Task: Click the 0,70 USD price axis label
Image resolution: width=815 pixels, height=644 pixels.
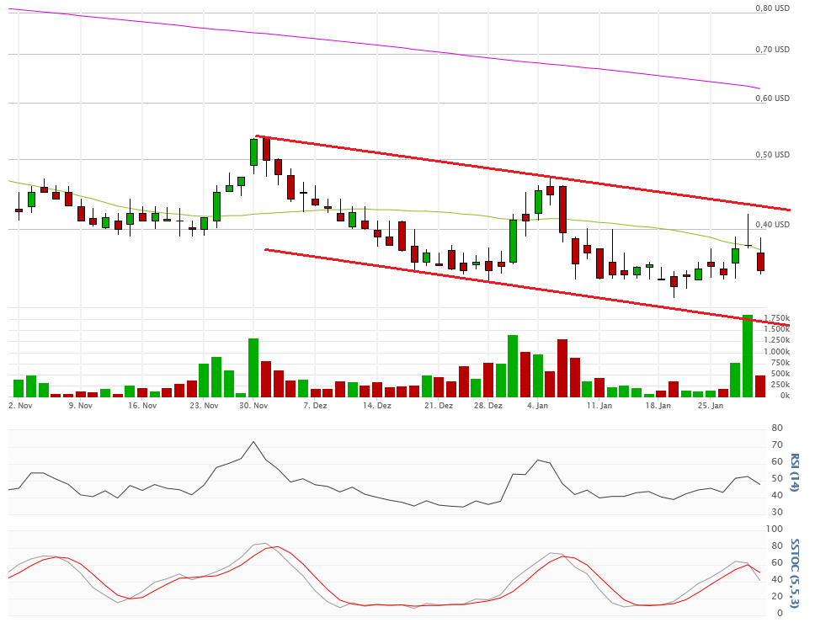Action: coord(772,50)
